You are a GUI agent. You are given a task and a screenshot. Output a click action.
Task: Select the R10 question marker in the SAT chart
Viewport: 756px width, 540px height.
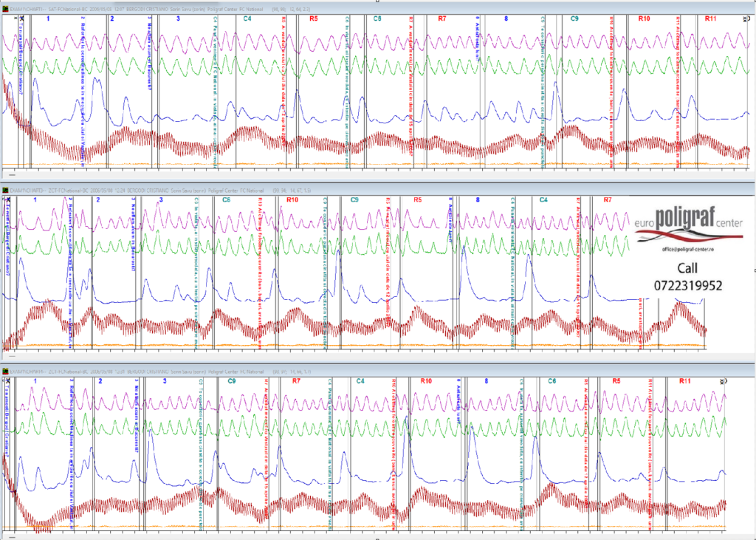tap(644, 18)
